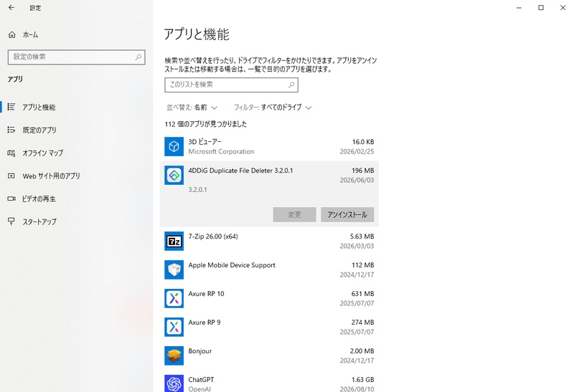Click the 2026/03/03 install date

point(357,246)
